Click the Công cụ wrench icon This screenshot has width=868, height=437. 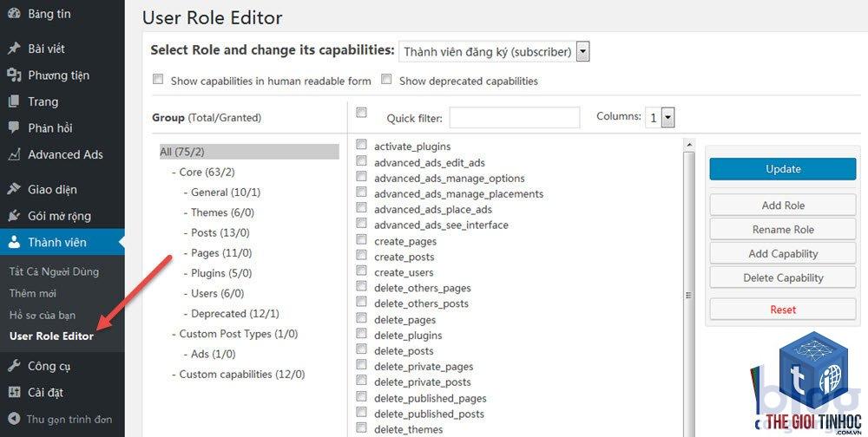[14, 366]
